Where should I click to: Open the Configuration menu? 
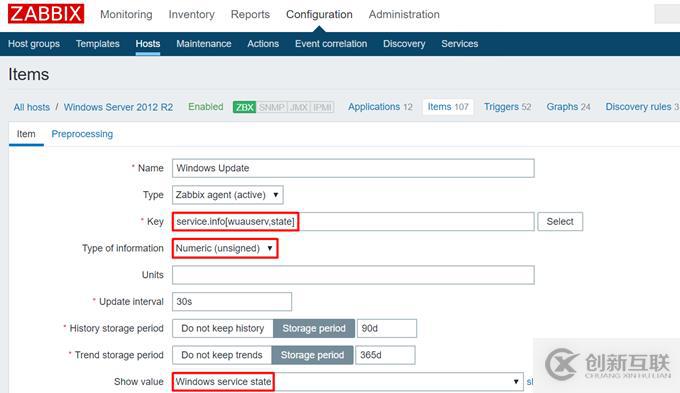click(x=319, y=14)
